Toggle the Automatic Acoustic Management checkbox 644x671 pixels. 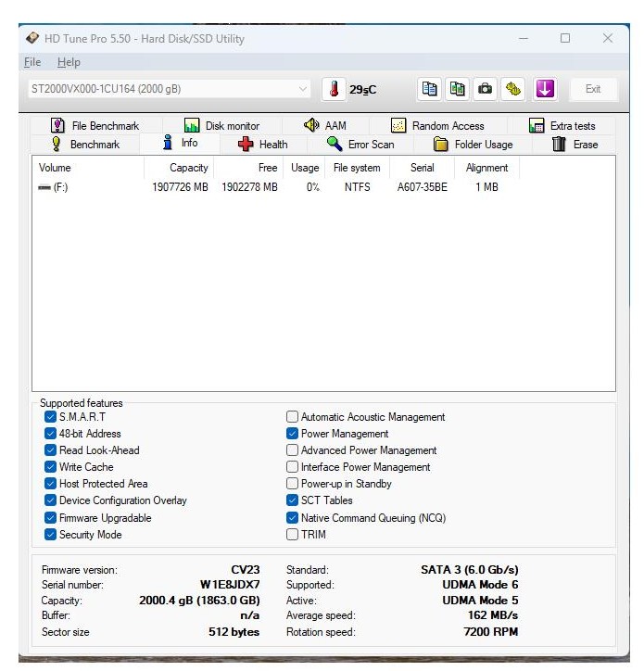[x=293, y=417]
